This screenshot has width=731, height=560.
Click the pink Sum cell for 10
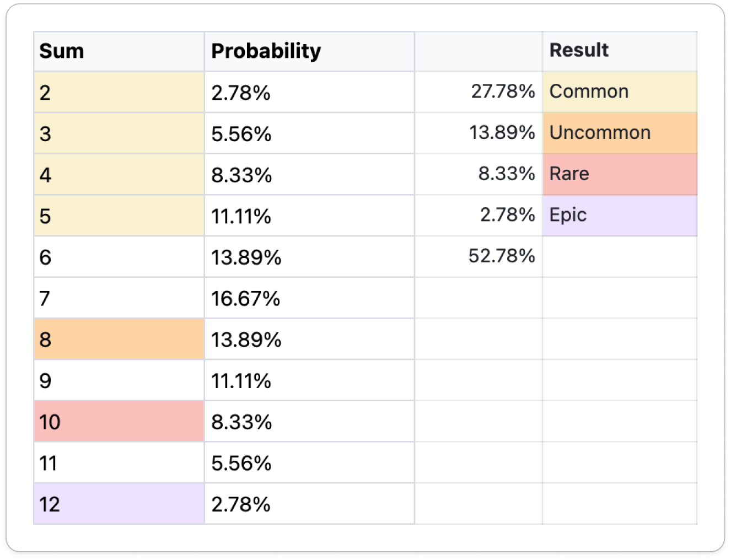(x=119, y=422)
